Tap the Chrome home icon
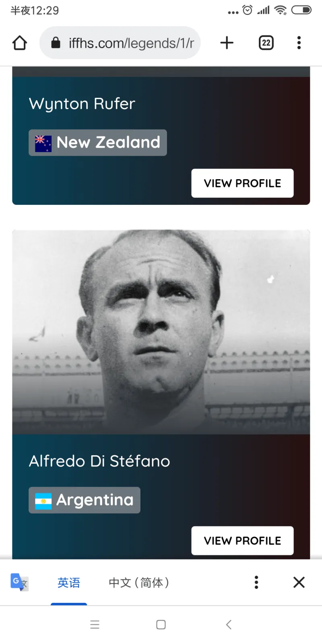Image resolution: width=322 pixels, height=644 pixels. pyautogui.click(x=19, y=43)
